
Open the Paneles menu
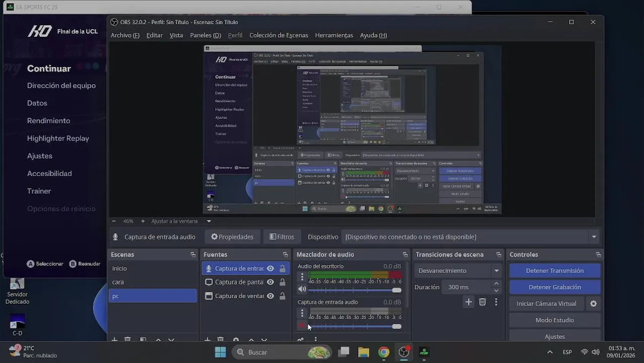pos(206,35)
